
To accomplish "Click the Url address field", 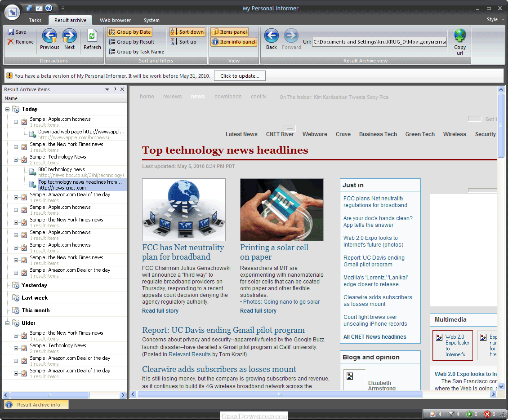I will tap(379, 42).
